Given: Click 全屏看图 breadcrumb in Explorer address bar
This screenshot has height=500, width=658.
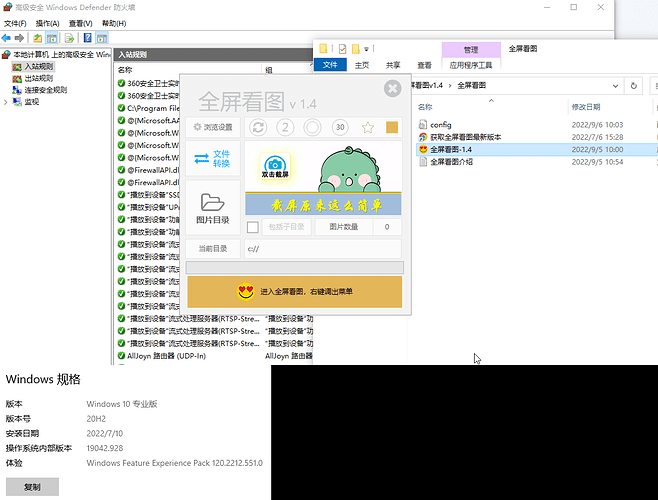Looking at the screenshot, I should [x=471, y=86].
